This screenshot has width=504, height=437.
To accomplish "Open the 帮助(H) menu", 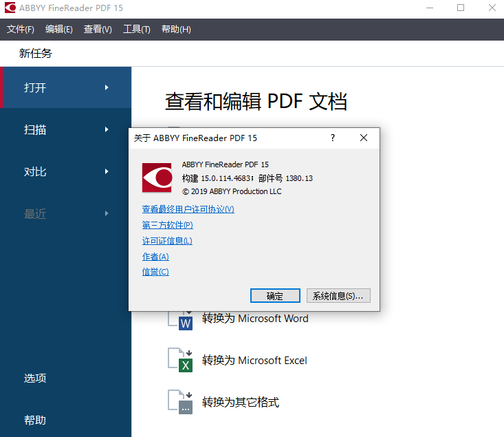I will [x=176, y=30].
